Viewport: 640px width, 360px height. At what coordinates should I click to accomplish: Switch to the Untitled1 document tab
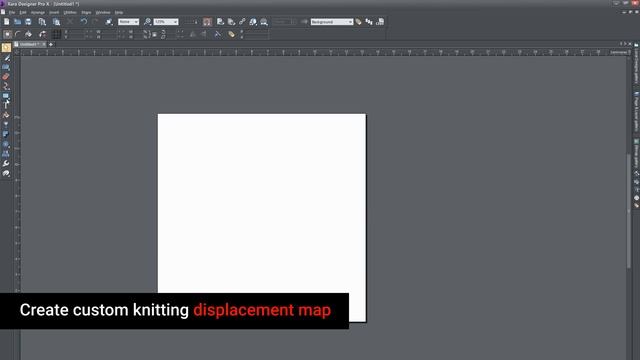[29, 44]
